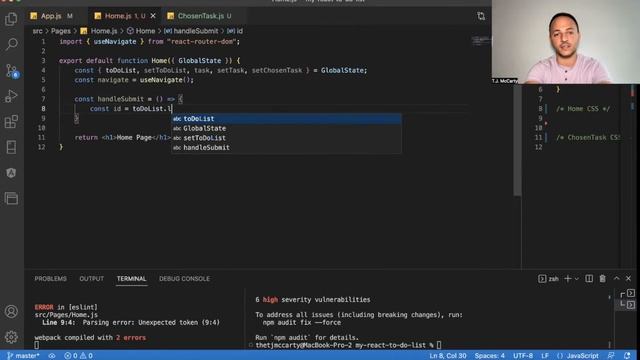Click errors and warnings count in status bar
The image size is (640, 360).
(x=78, y=356)
